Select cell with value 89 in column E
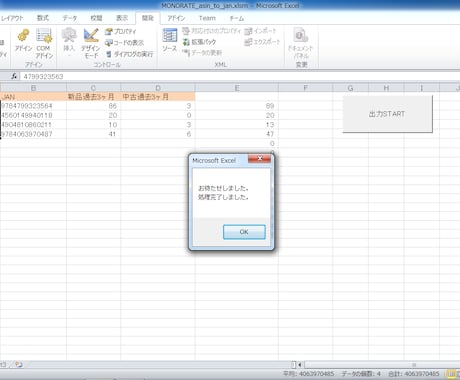 pos(237,106)
